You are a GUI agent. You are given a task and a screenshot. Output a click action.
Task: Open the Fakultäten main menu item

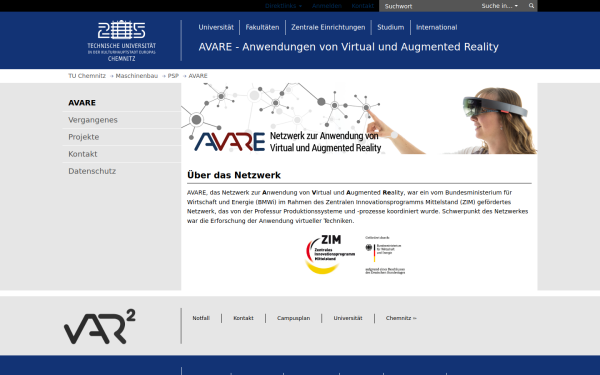click(x=262, y=27)
